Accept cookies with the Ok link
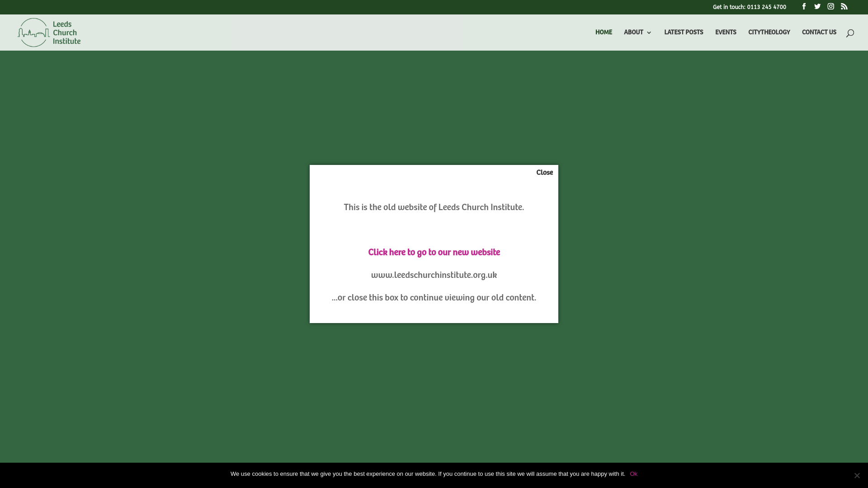The height and width of the screenshot is (488, 868). coord(633,474)
